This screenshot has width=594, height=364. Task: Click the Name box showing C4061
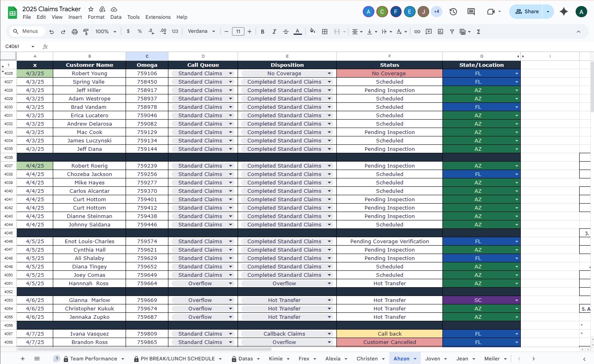coord(20,46)
